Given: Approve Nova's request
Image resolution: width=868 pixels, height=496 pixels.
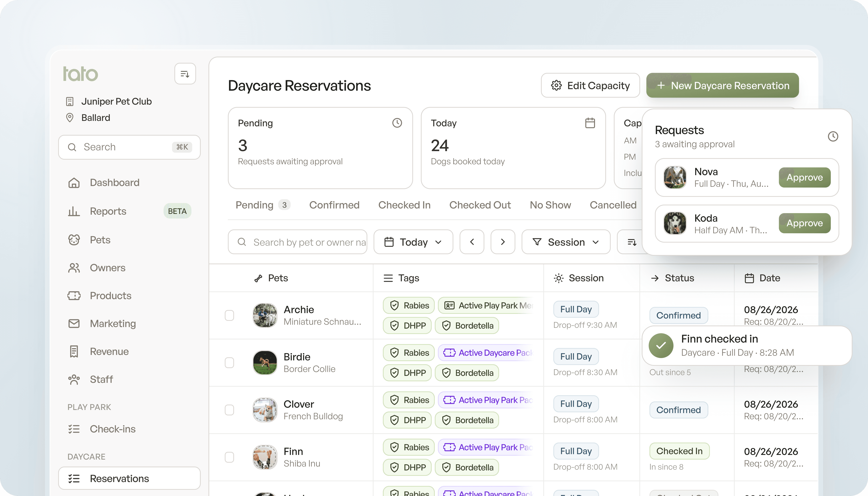Looking at the screenshot, I should pos(805,177).
